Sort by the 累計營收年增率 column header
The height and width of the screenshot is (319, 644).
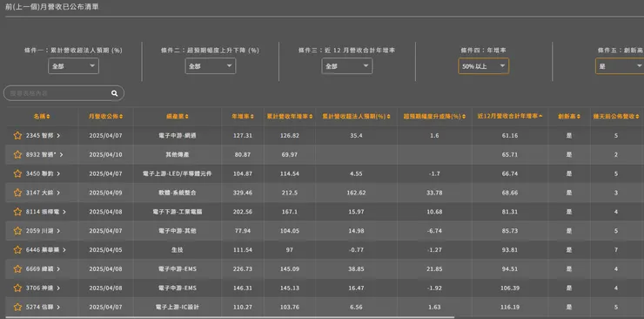pos(290,117)
